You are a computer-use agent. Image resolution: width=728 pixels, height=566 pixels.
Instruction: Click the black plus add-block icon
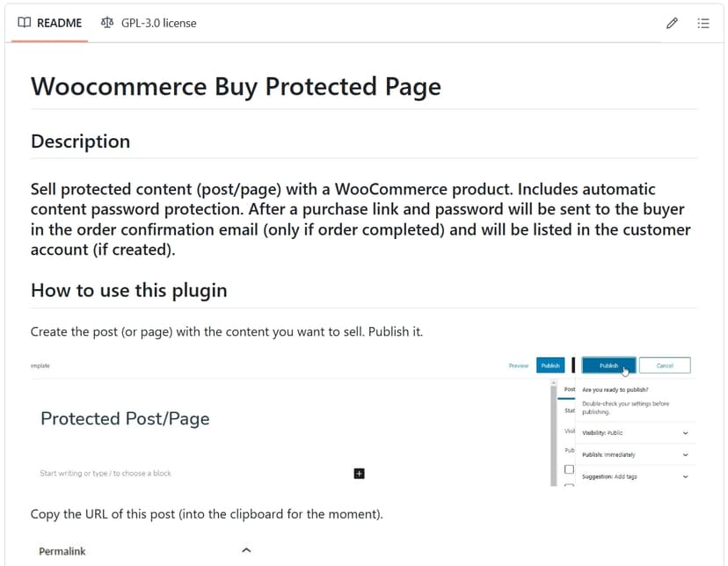(x=359, y=474)
